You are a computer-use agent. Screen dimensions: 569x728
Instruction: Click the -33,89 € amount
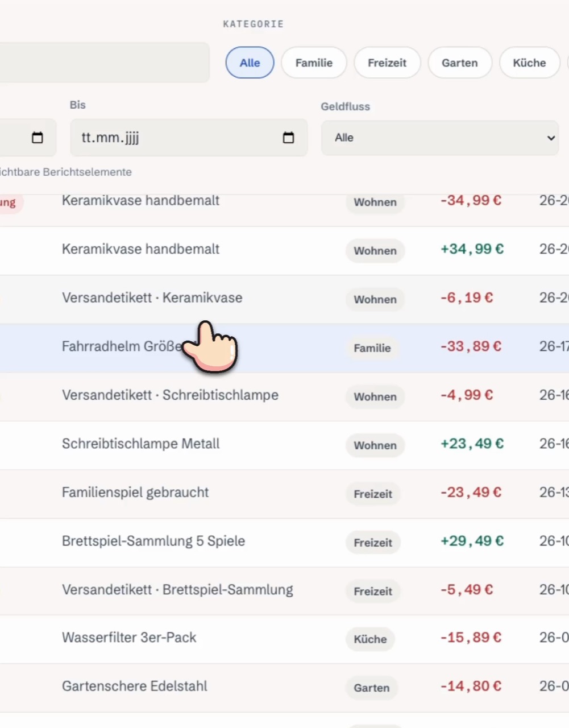471,346
